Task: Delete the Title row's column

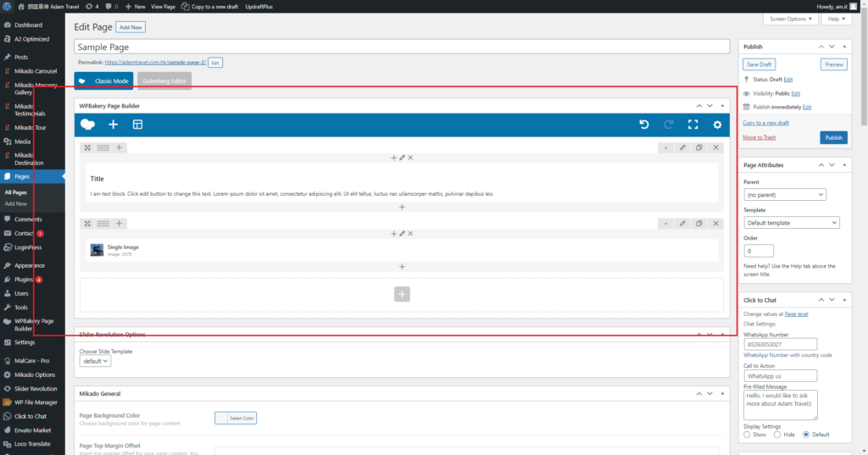Action: click(410, 158)
